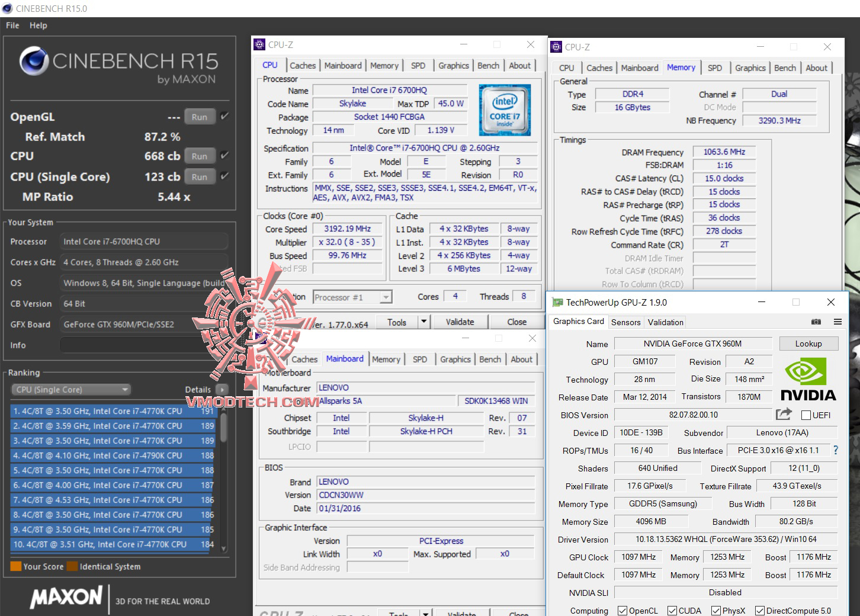Click the BIOS share/export icon in GPU-Z
This screenshot has height=616, width=860.
783,414
